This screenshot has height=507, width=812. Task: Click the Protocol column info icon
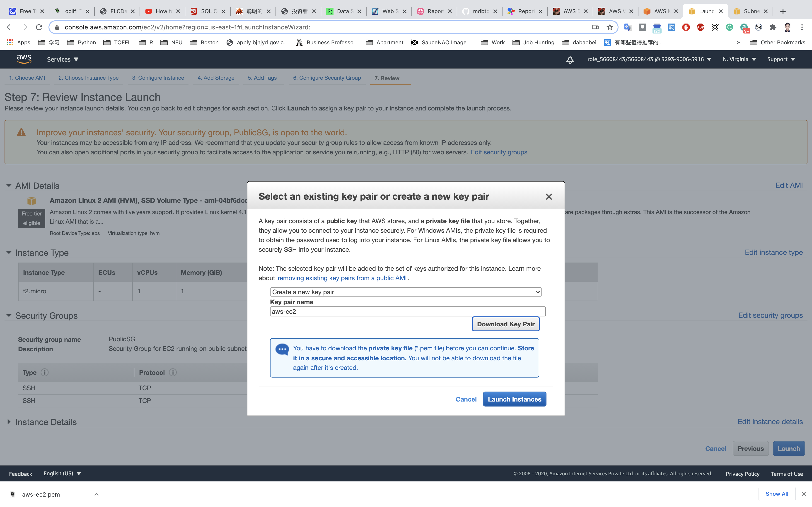(173, 373)
